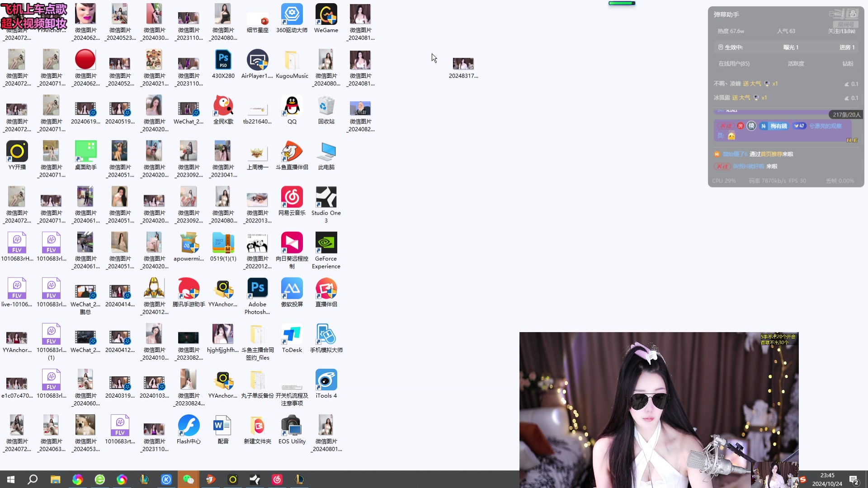Launch 全民K歌 from the desktop

point(223,110)
